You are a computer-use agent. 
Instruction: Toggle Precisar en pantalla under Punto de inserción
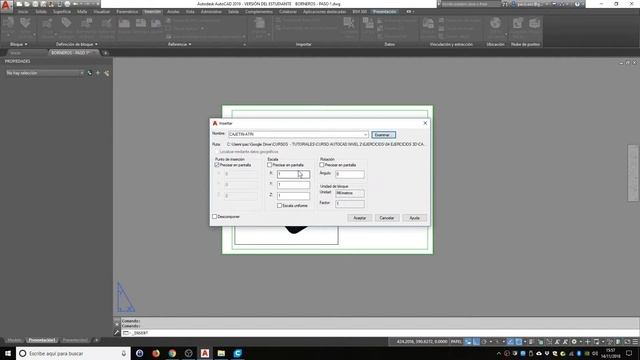pos(217,165)
